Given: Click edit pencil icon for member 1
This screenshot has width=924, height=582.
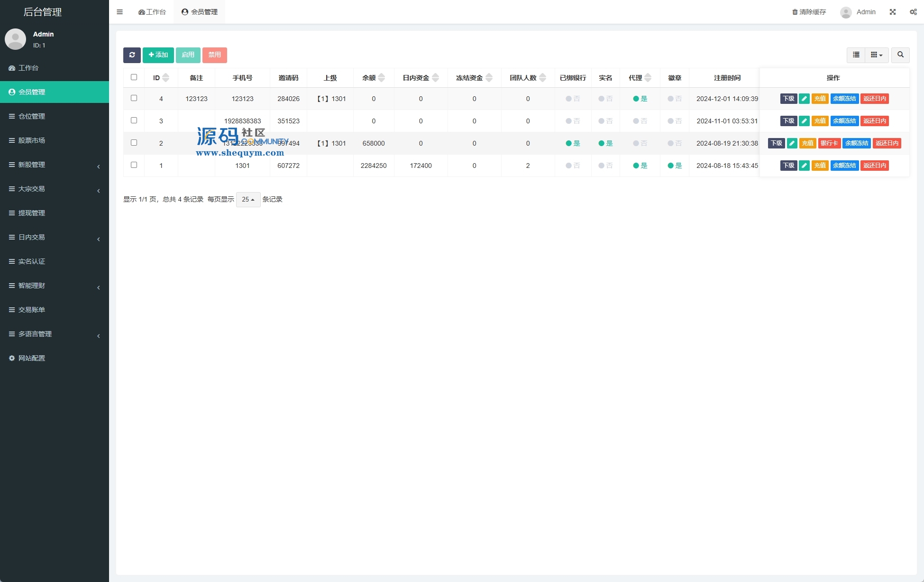Looking at the screenshot, I should 804,166.
